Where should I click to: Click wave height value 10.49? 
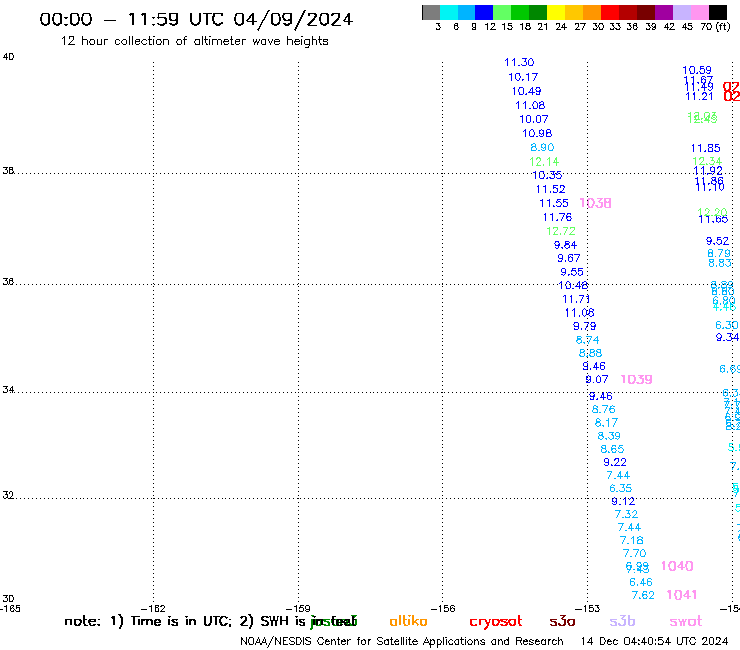pyautogui.click(x=527, y=91)
